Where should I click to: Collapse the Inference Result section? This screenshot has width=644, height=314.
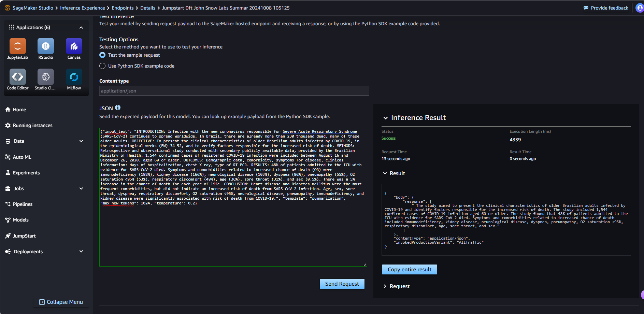pyautogui.click(x=386, y=118)
